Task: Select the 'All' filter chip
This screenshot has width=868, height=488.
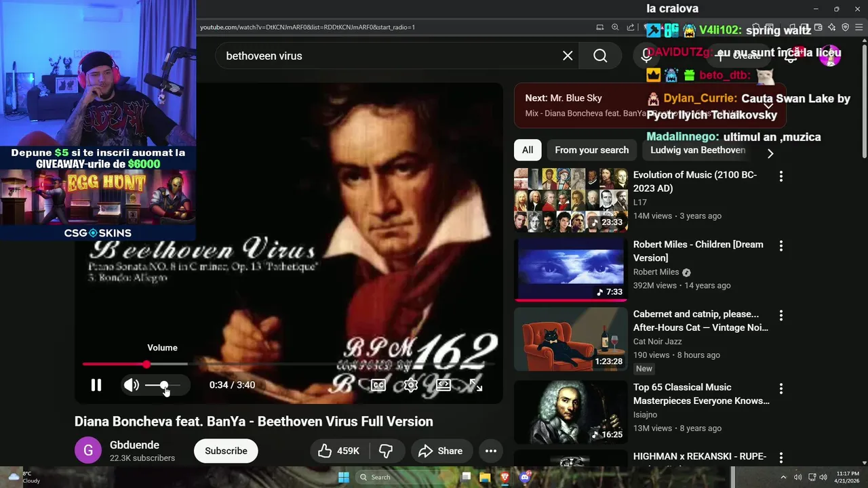Action: click(528, 150)
